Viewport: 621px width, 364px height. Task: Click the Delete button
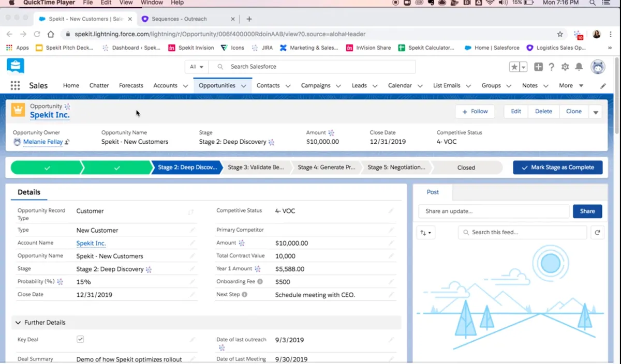(x=543, y=112)
